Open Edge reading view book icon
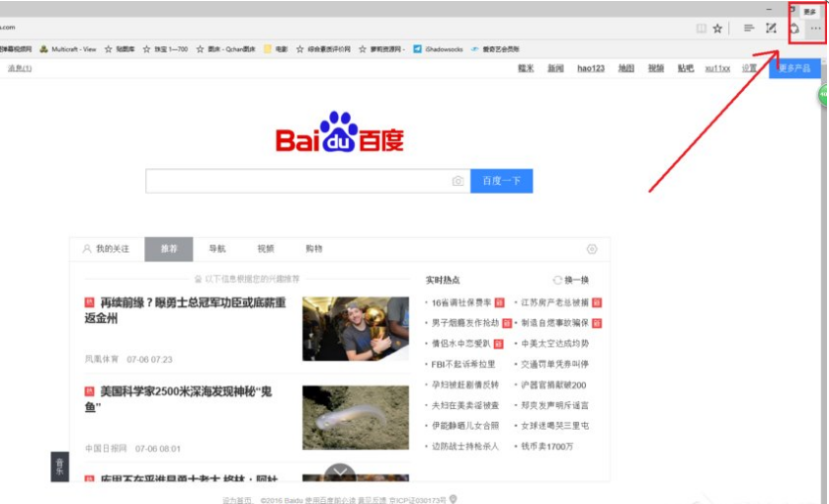 point(702,29)
